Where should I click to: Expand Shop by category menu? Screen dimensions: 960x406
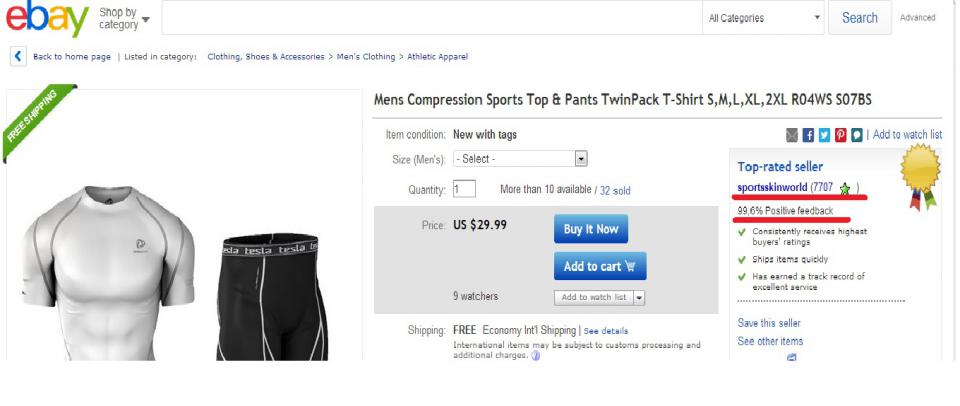pyautogui.click(x=125, y=18)
